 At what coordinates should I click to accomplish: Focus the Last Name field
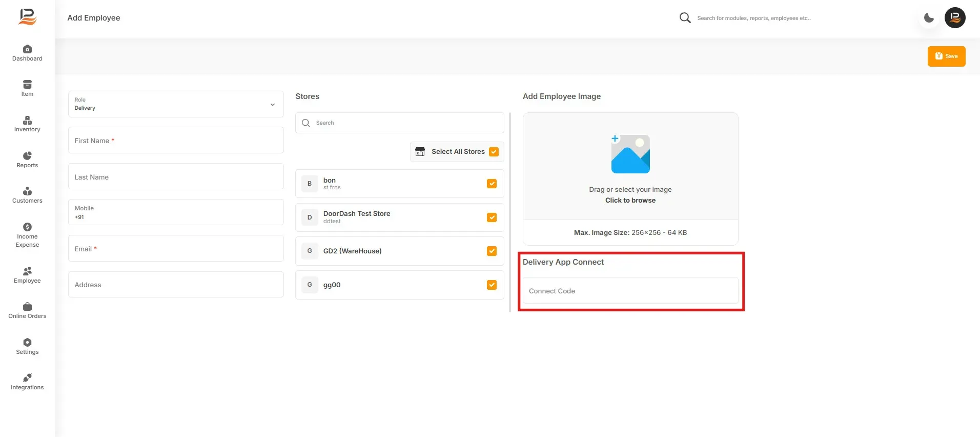click(176, 176)
